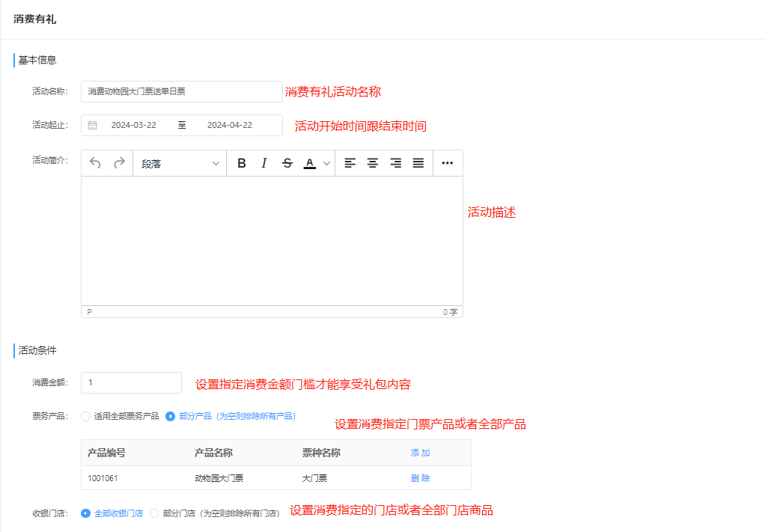Apply strikethrough formatting in the editor
This screenshot has height=532, width=765.
click(x=287, y=163)
